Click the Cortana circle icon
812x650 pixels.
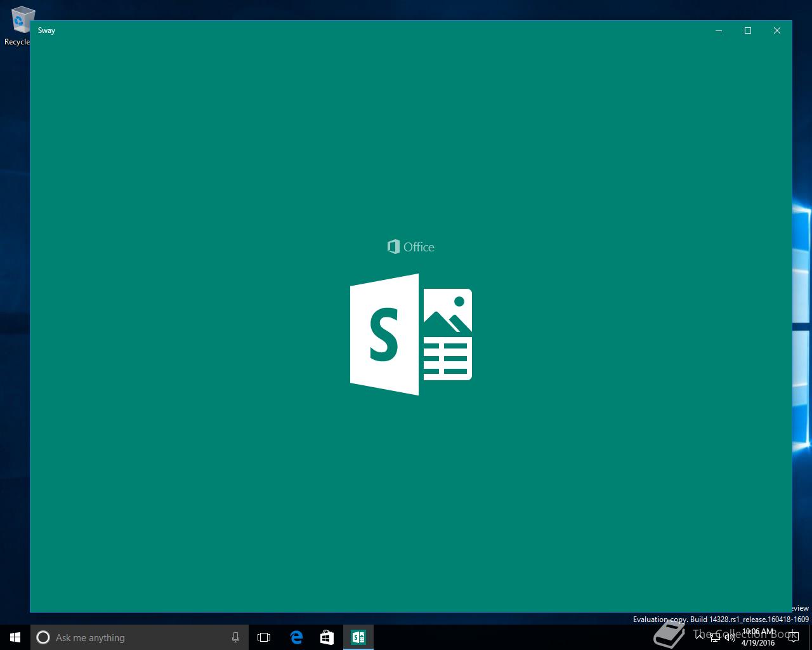pos(43,637)
